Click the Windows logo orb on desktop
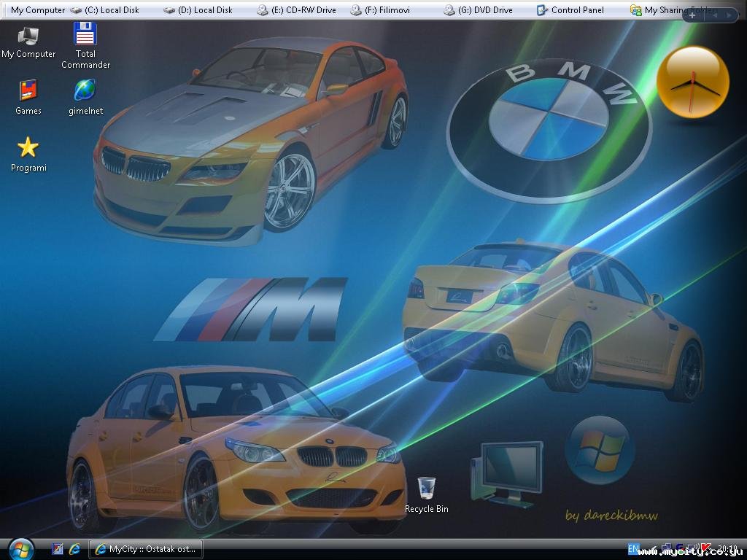Screen dimensions: 747x560 (600, 450)
